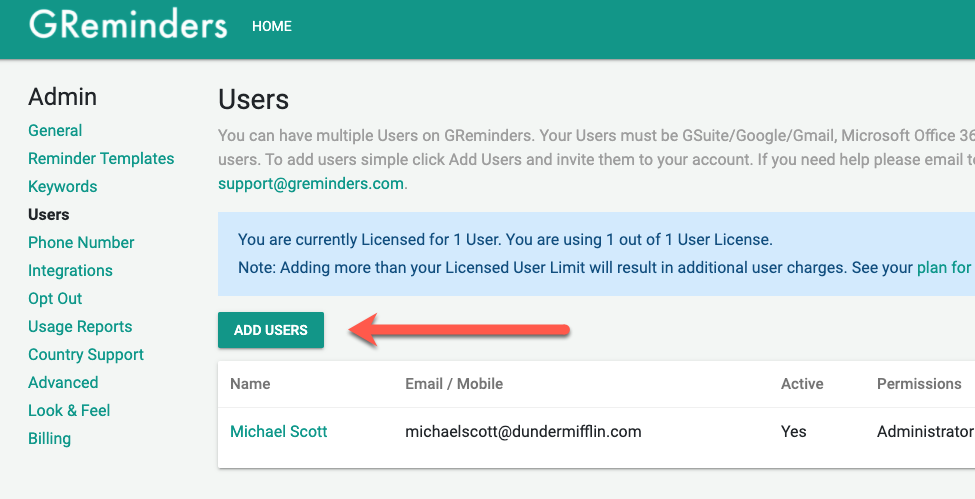
Task: Open the Opt Out page
Action: coord(55,299)
